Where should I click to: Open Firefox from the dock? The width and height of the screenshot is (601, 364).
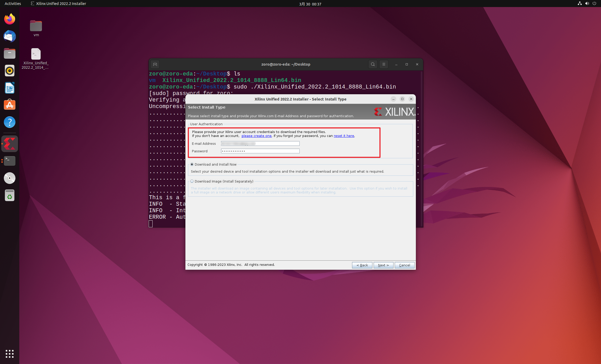pyautogui.click(x=10, y=19)
